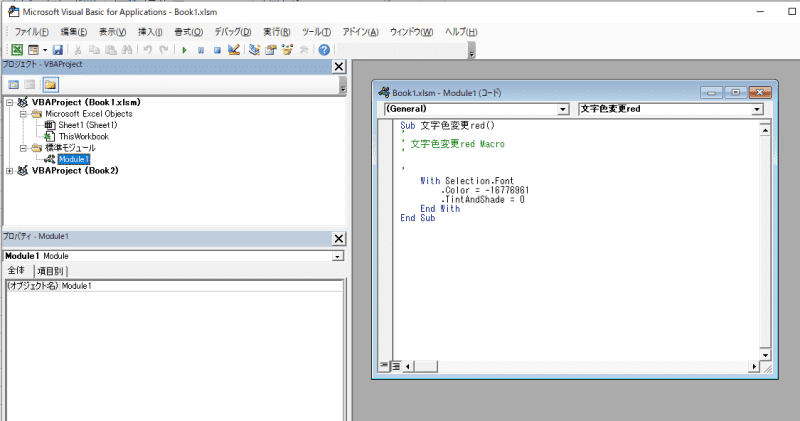Click the Undo arrow icon
This screenshot has height=421, width=800.
147,49
